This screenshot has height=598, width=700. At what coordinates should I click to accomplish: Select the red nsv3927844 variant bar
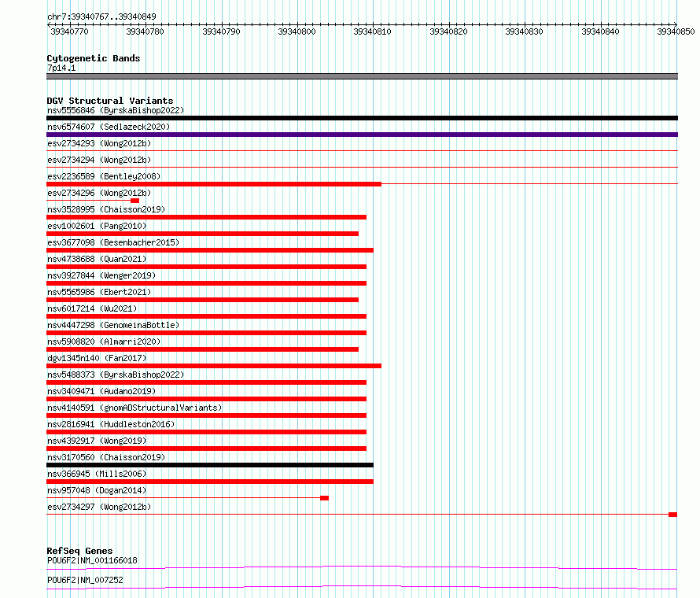(x=206, y=283)
